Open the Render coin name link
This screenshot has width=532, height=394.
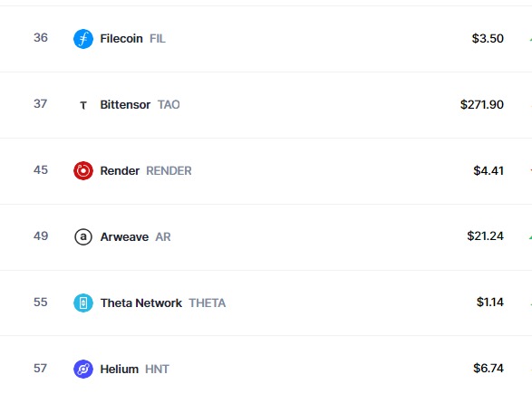(x=120, y=171)
